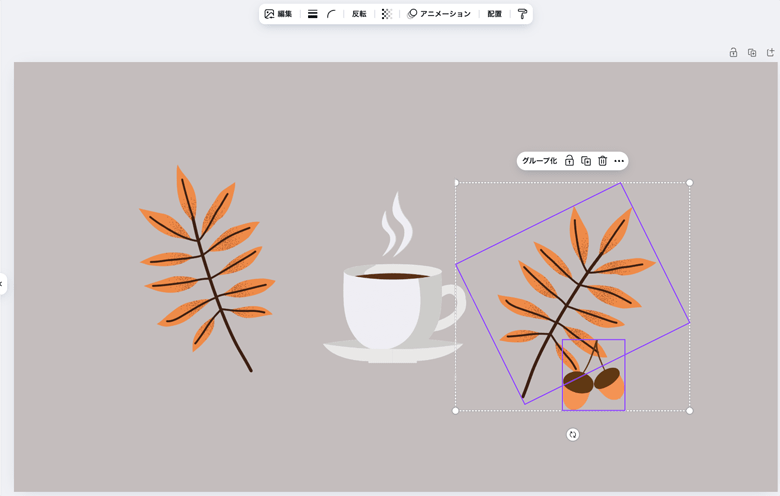Open the 編集 (edit image) button
This screenshot has height=496, width=780.
point(279,14)
